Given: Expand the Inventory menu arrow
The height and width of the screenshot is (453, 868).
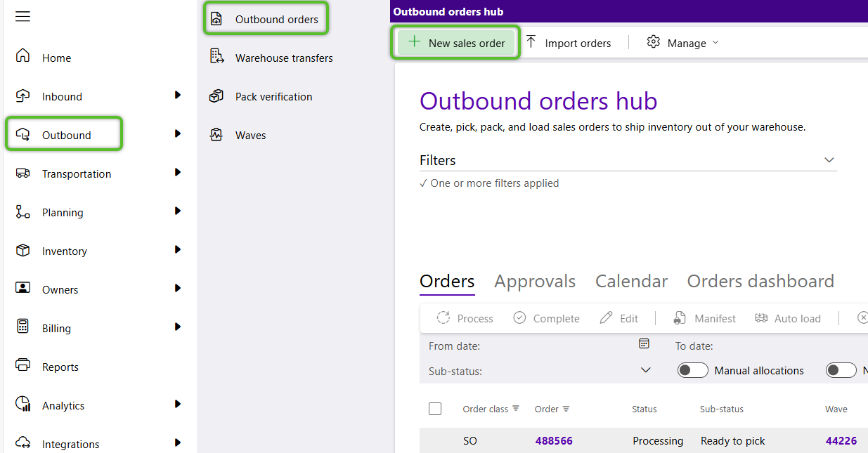Looking at the screenshot, I should pyautogui.click(x=178, y=249).
